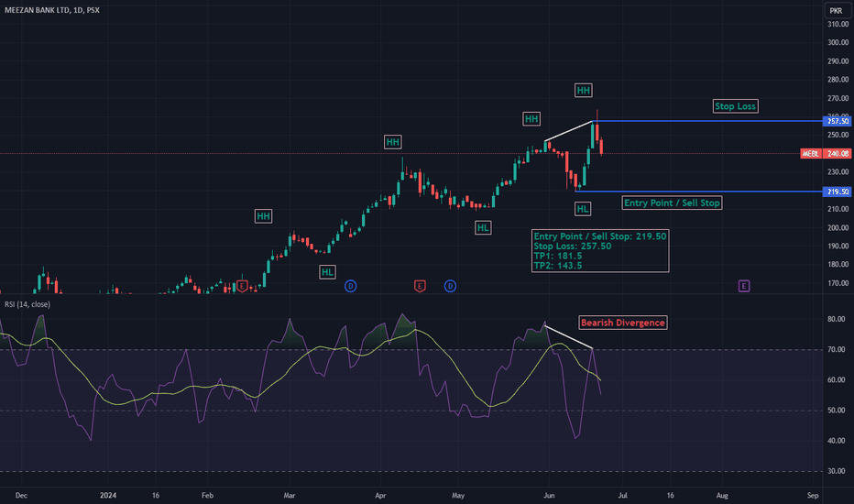
Task: Click the red MEBL symbol tag
Action: pyautogui.click(x=811, y=154)
